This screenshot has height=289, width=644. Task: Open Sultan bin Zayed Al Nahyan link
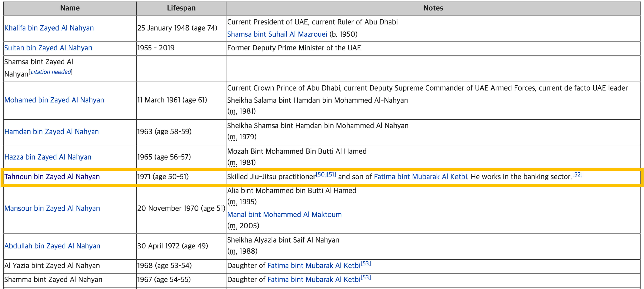pos(48,48)
